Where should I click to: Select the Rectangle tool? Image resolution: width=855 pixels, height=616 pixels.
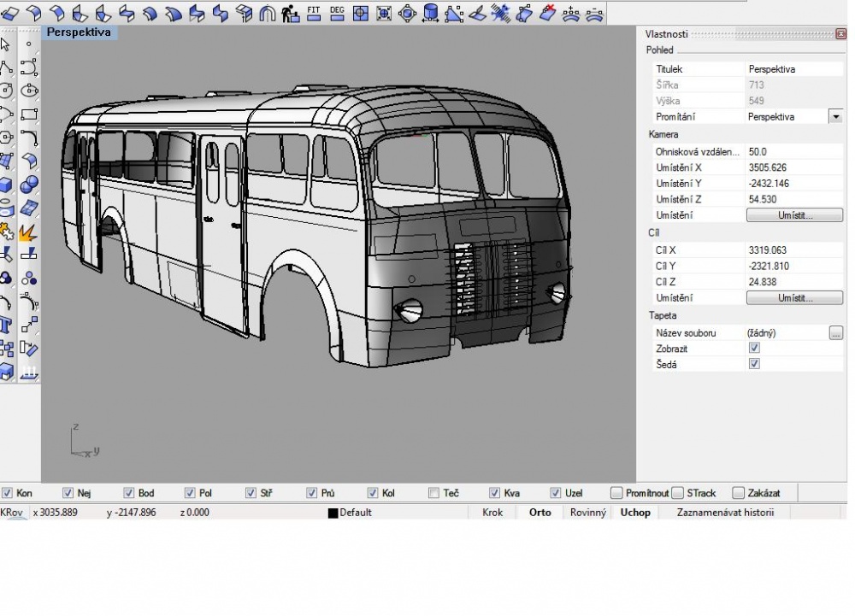(x=29, y=114)
